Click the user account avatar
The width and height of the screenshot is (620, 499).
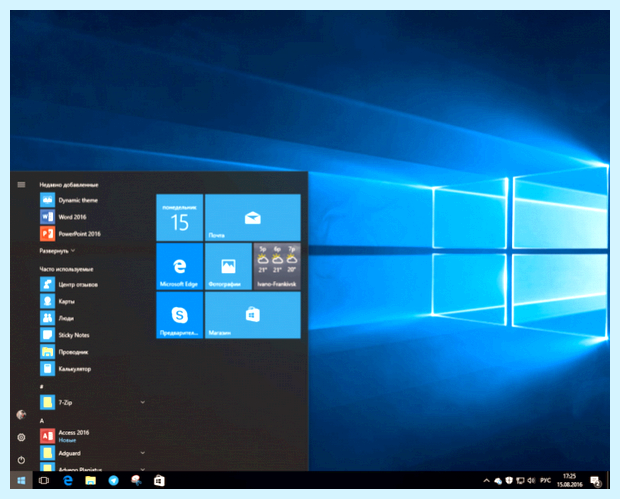[x=21, y=414]
